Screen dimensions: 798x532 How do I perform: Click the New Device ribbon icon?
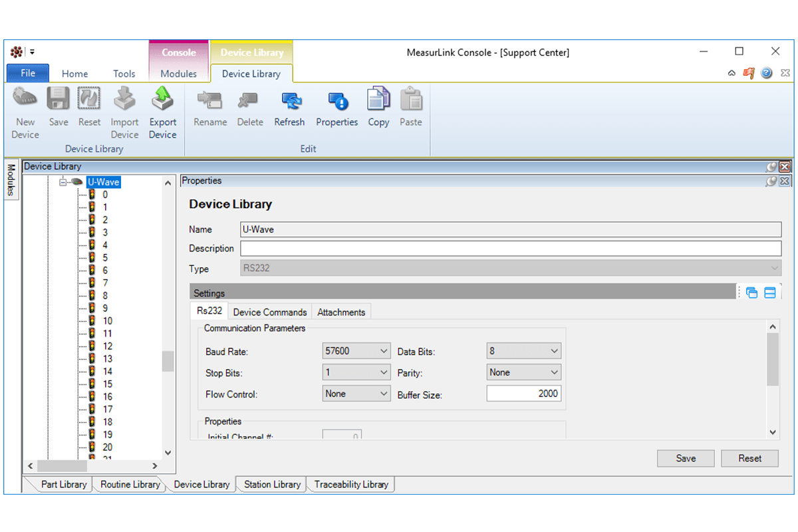[x=25, y=100]
